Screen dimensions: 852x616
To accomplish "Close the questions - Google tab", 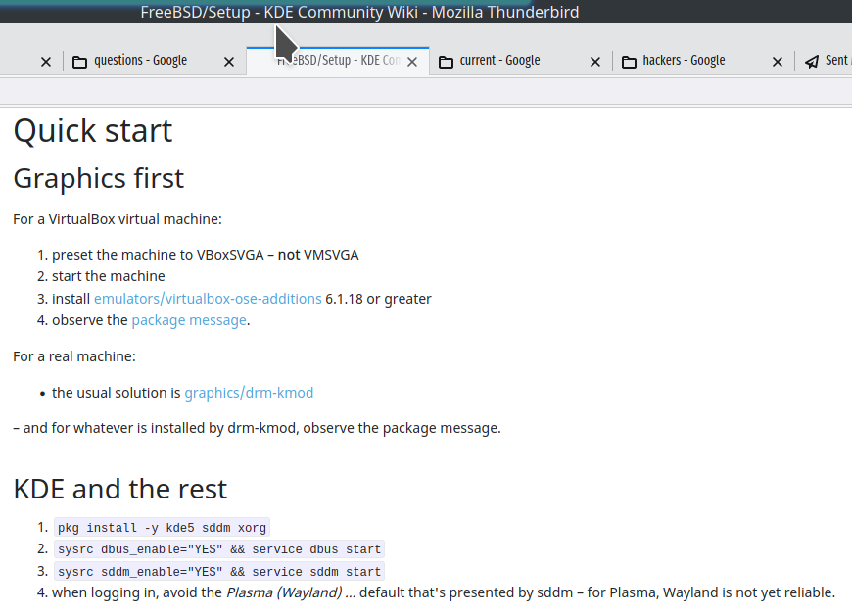I will tap(229, 61).
